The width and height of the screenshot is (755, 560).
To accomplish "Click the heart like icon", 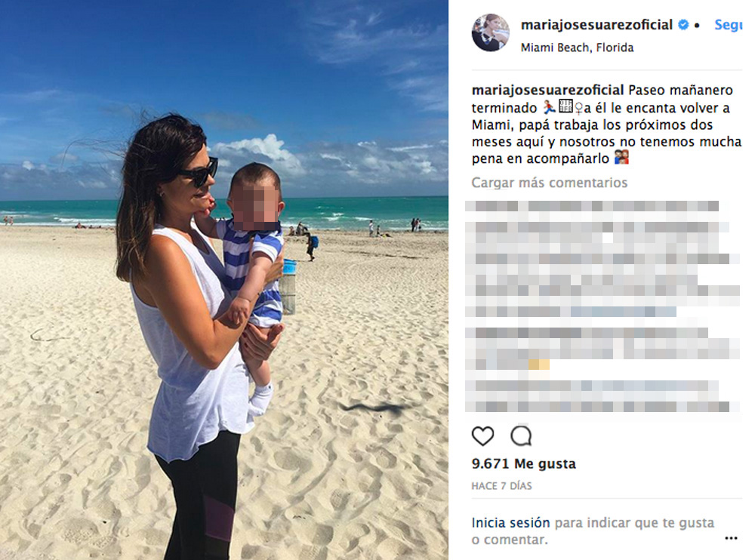I will [482, 436].
